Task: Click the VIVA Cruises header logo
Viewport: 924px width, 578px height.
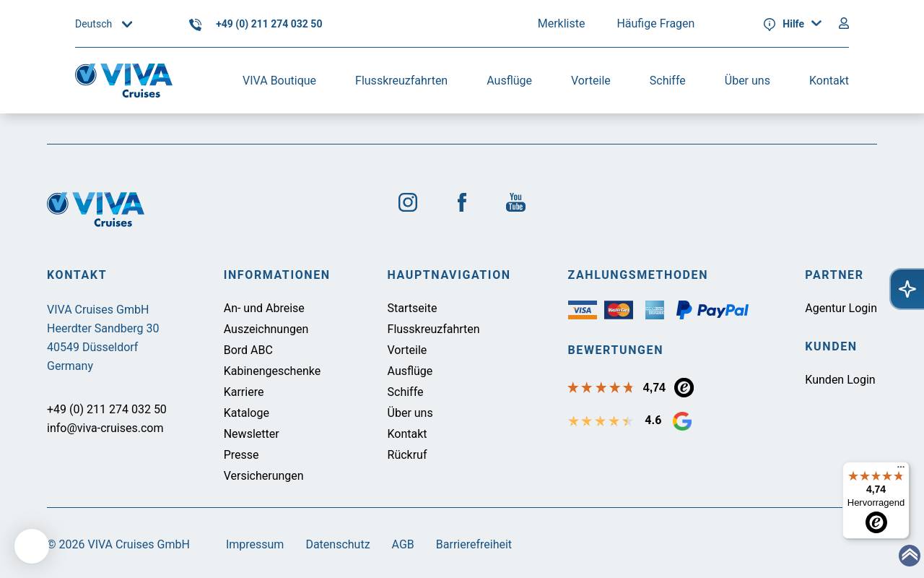Action: point(123,80)
